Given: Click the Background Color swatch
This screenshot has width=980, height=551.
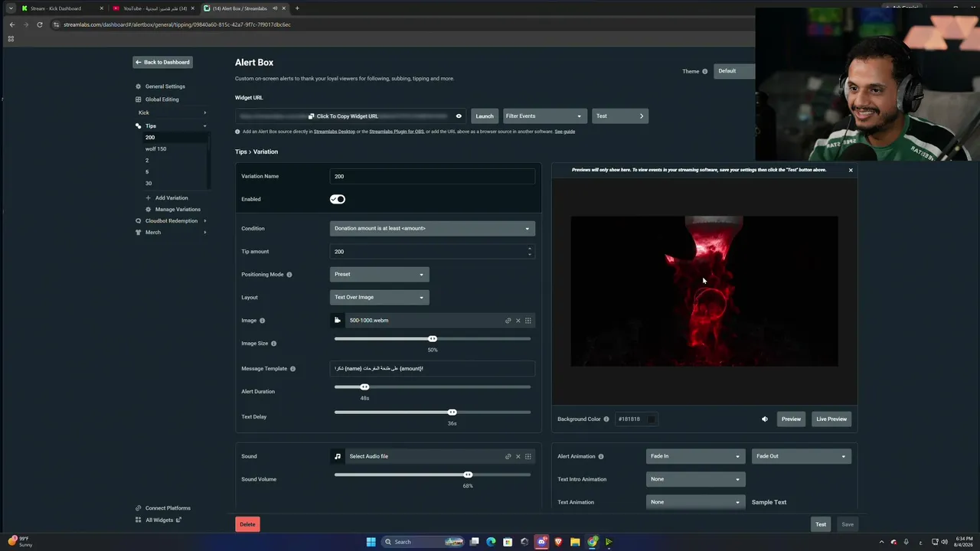Looking at the screenshot, I should (x=651, y=419).
